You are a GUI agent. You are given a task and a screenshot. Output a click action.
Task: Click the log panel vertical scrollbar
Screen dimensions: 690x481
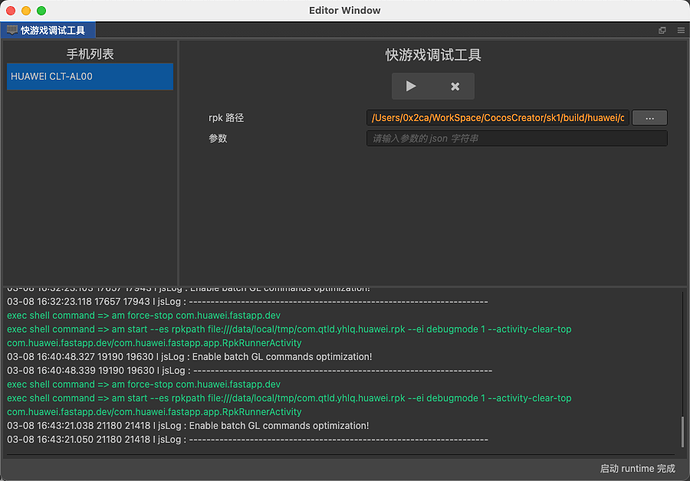683,431
